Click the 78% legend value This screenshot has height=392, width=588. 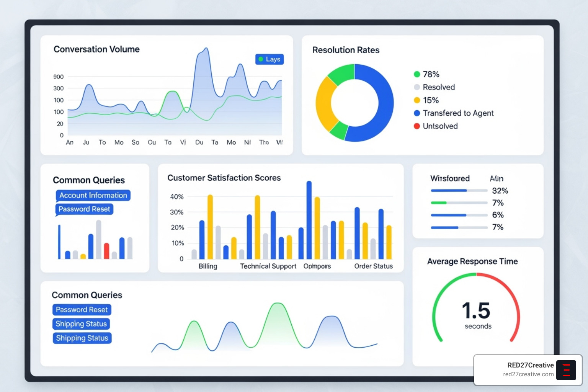[431, 74]
